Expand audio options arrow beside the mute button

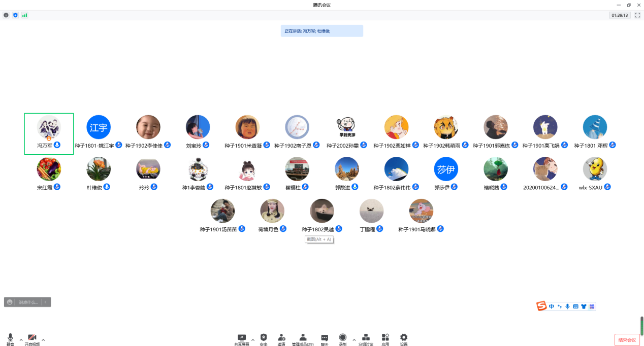pos(21,339)
